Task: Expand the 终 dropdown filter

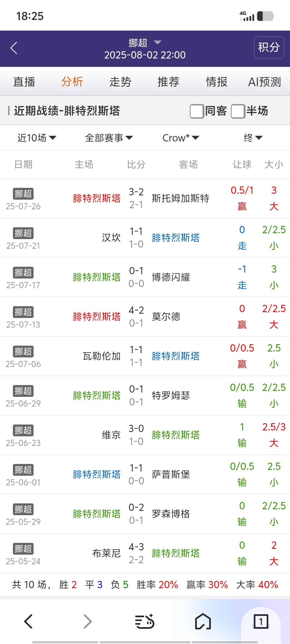Action: pos(253,138)
